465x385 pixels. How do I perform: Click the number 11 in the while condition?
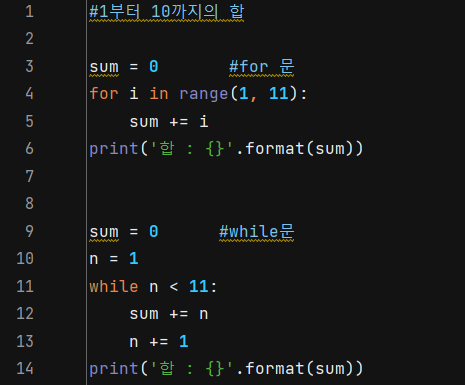click(198, 286)
